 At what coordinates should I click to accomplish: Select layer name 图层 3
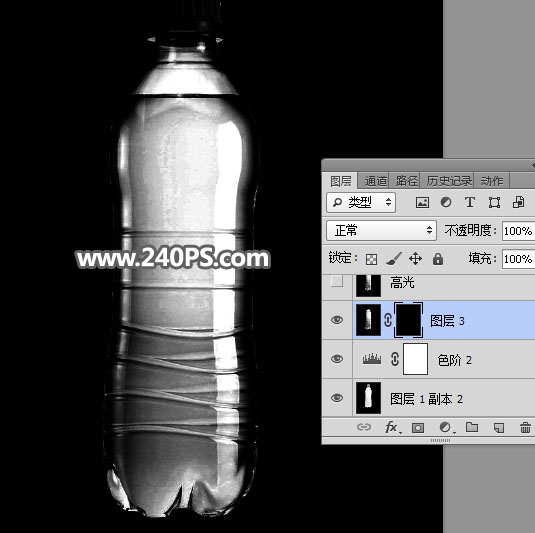tap(447, 321)
